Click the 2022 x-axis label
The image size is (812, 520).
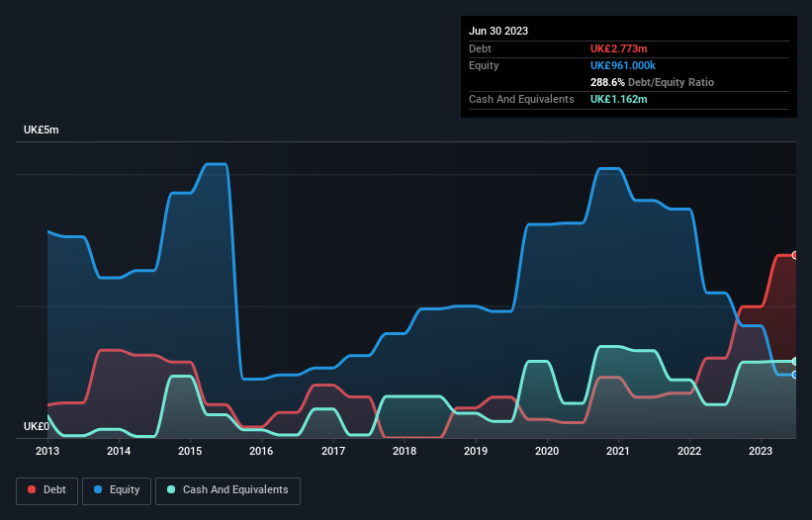click(689, 451)
